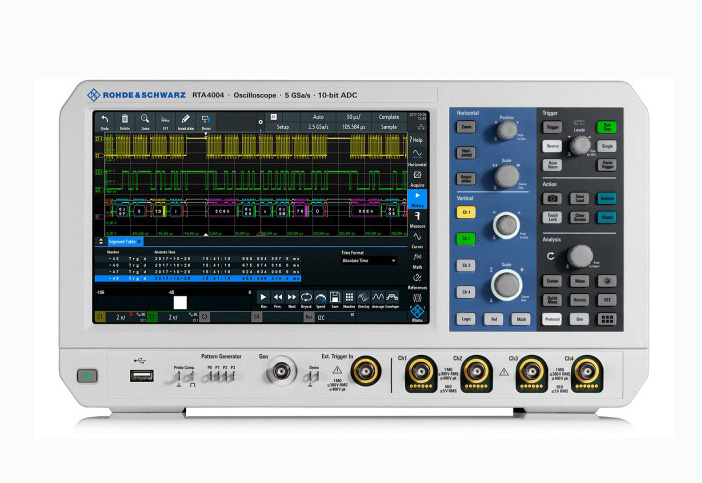Viewport: 702px width, 483px height.
Task: Click the Save icon in history player
Action: pyautogui.click(x=335, y=298)
